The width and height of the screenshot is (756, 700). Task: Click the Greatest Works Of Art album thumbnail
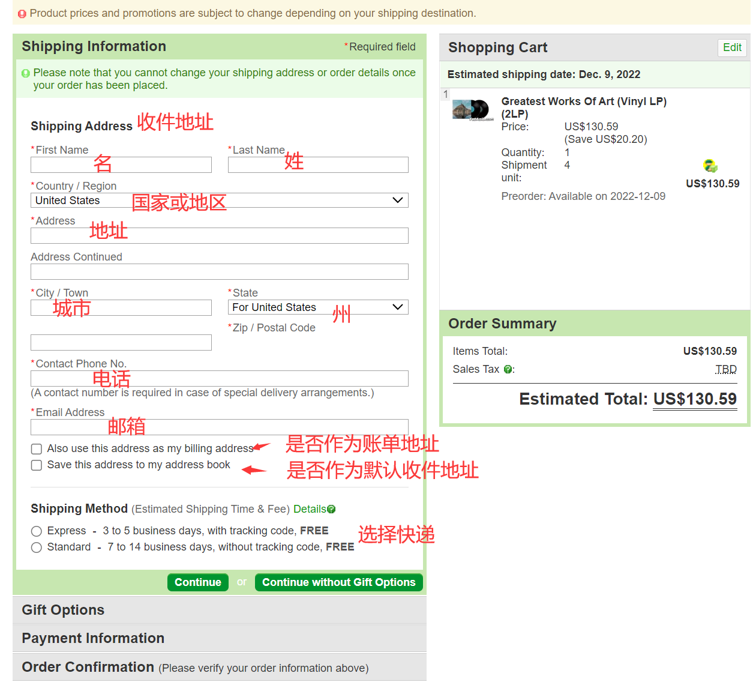click(x=470, y=110)
